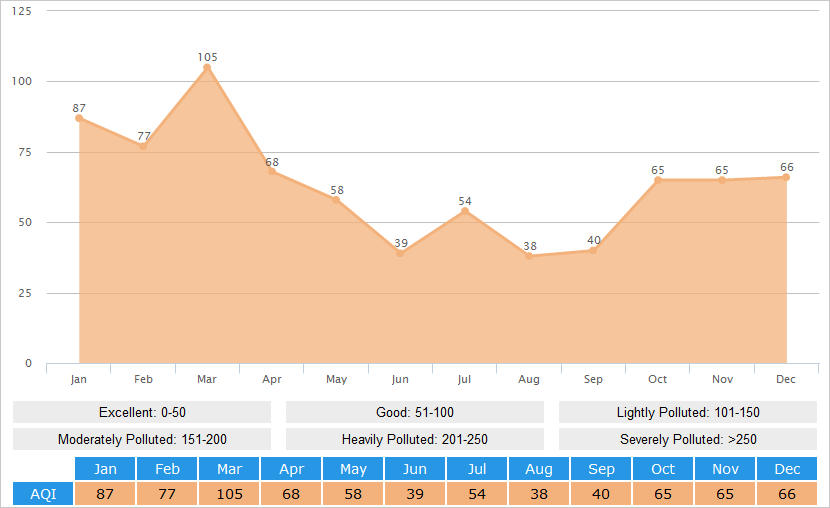Click the table cell with value 68
The image size is (830, 508).
point(291,494)
